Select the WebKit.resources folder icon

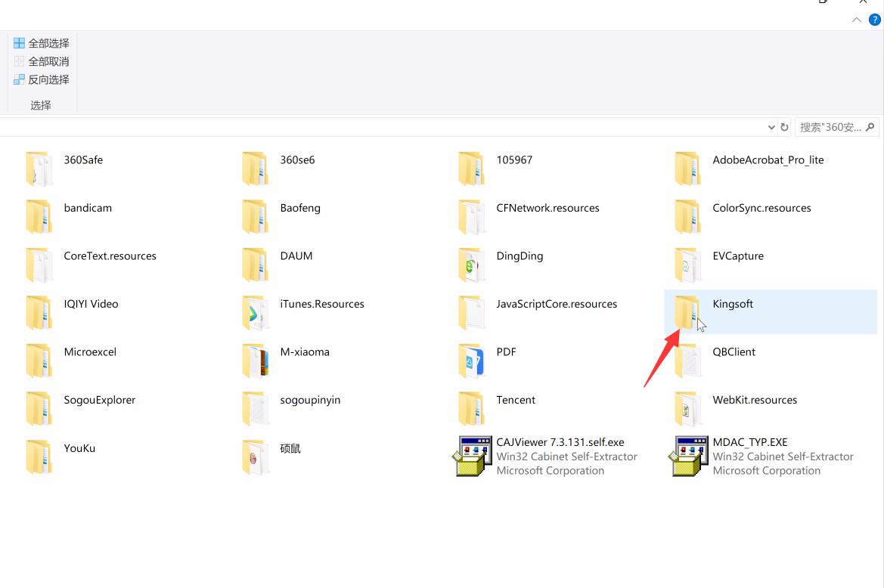[x=688, y=408]
